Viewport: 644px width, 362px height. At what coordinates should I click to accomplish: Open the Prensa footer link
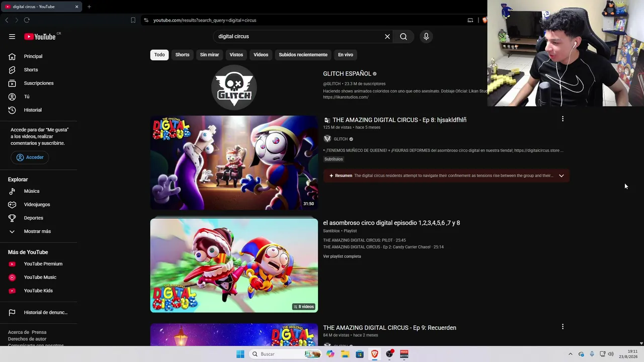point(39,332)
